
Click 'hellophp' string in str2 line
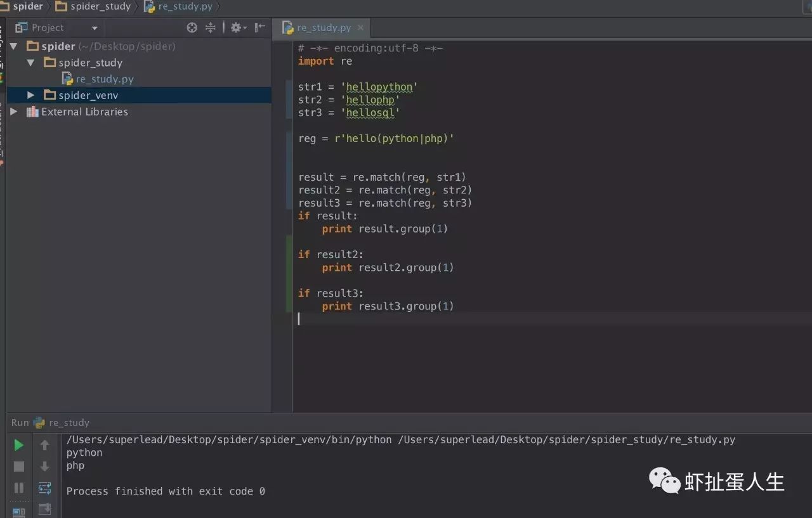(x=370, y=100)
